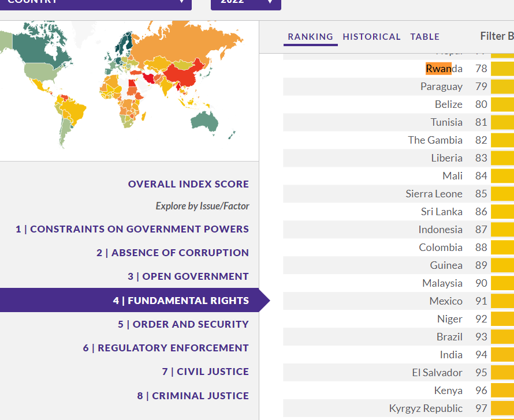Click Brazil on the world map
The height and width of the screenshot is (420, 514).
(73, 111)
